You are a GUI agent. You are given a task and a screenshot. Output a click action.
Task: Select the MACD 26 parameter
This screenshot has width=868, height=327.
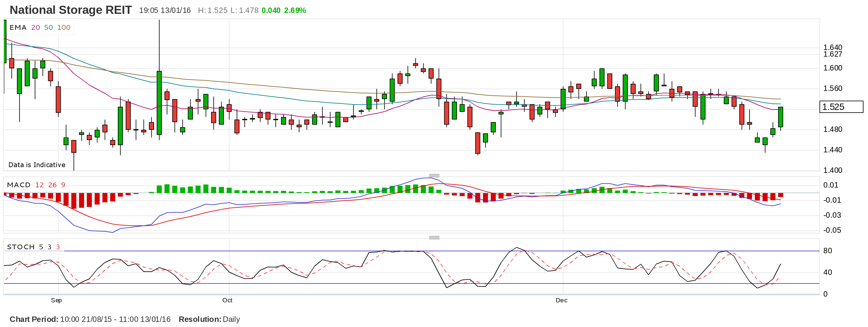pyautogui.click(x=52, y=185)
